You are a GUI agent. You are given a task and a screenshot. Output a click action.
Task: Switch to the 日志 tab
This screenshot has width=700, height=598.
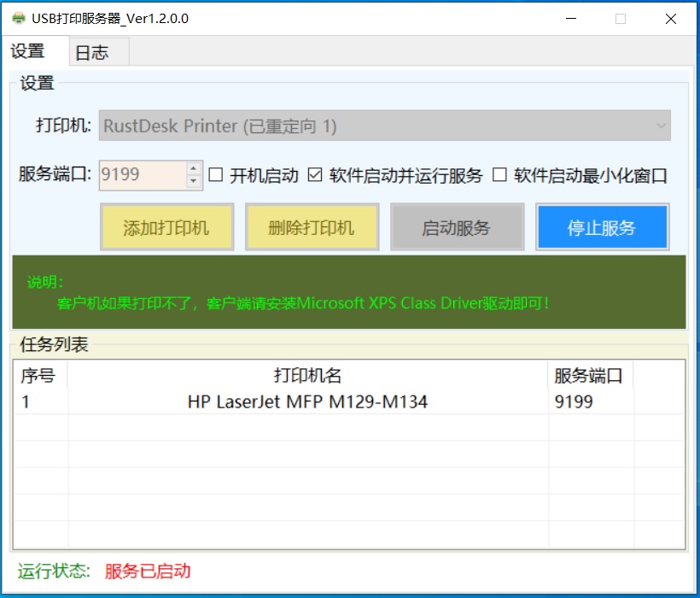click(92, 52)
